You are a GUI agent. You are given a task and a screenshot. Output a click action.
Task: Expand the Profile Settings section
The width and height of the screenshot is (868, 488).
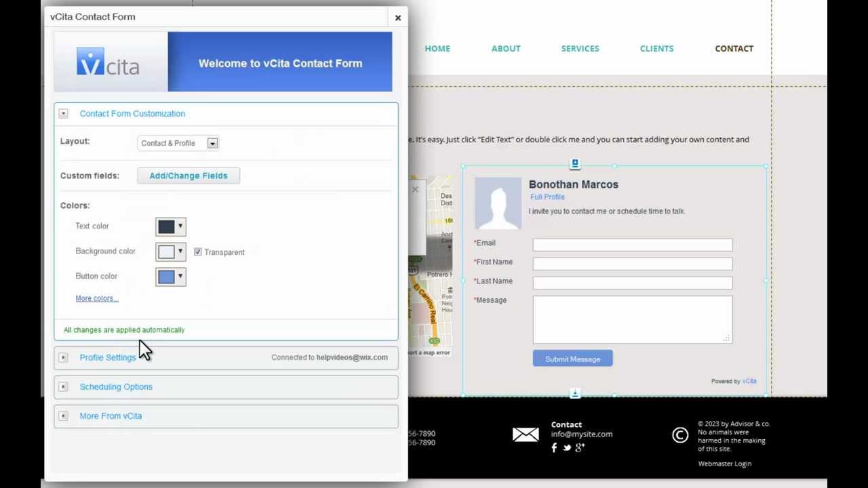click(x=63, y=357)
